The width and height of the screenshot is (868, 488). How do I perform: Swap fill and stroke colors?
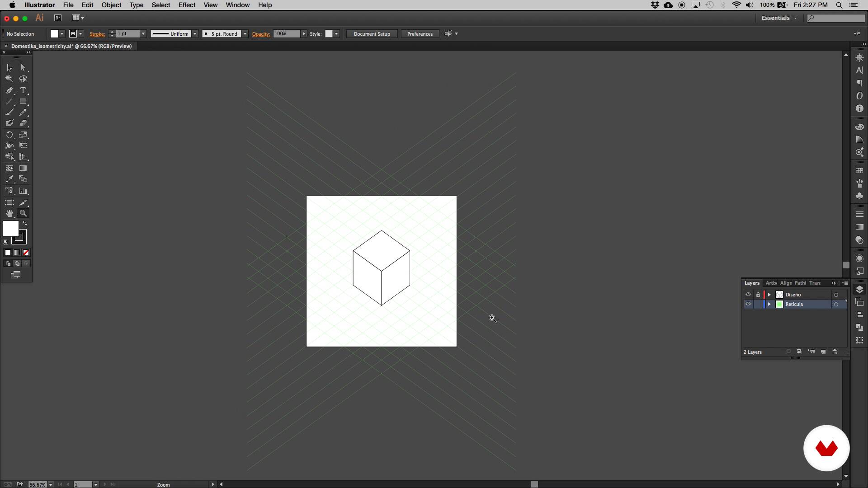pyautogui.click(x=25, y=223)
